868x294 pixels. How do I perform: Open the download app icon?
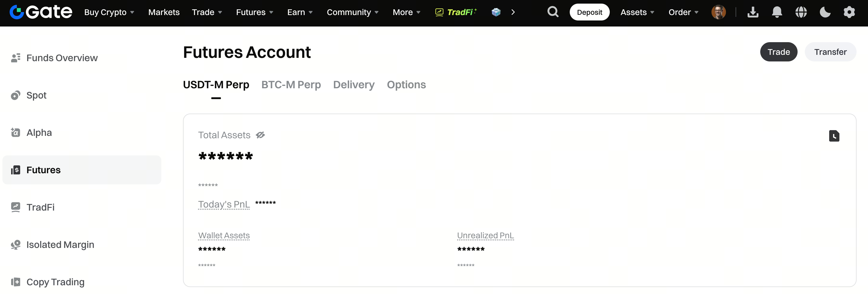coord(753,12)
